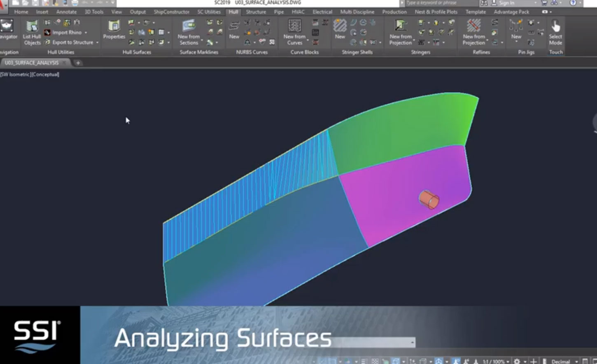Expand the Export to Structure dropdown

pos(97,42)
